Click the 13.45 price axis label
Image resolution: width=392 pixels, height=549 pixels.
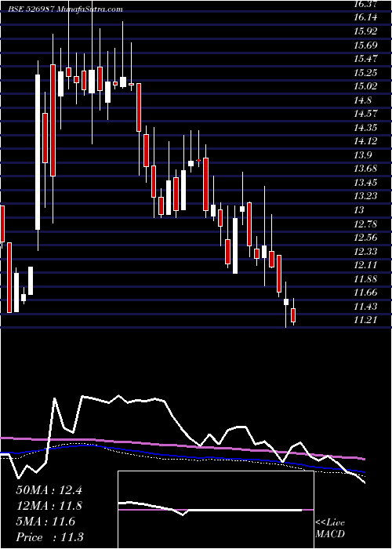click(365, 183)
